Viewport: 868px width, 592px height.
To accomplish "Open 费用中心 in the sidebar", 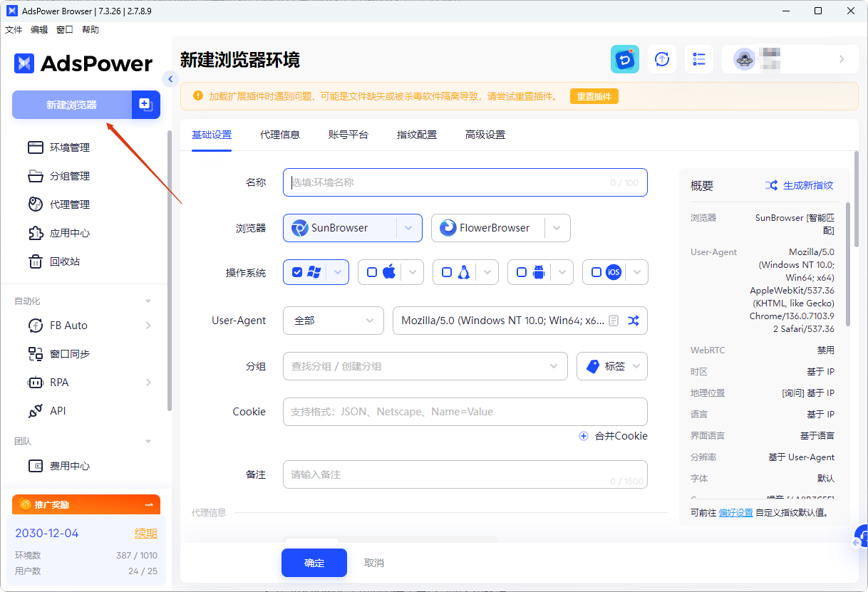I will point(69,466).
